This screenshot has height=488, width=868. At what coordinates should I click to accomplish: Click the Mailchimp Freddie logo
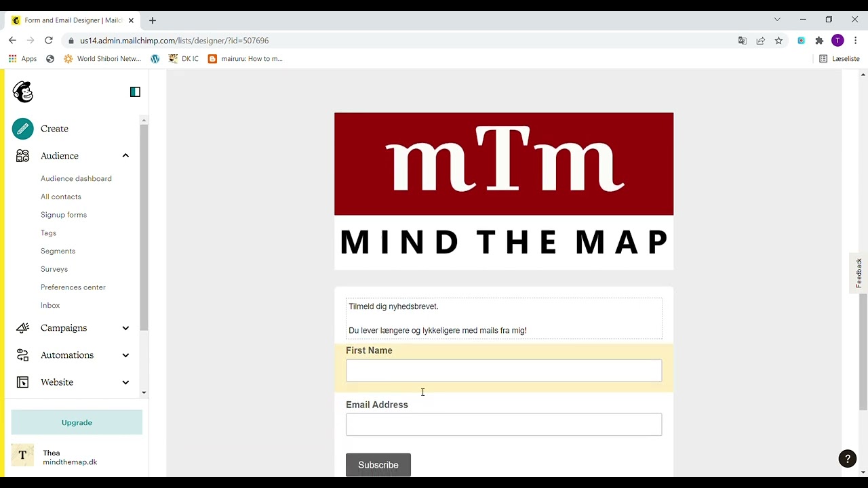23,91
